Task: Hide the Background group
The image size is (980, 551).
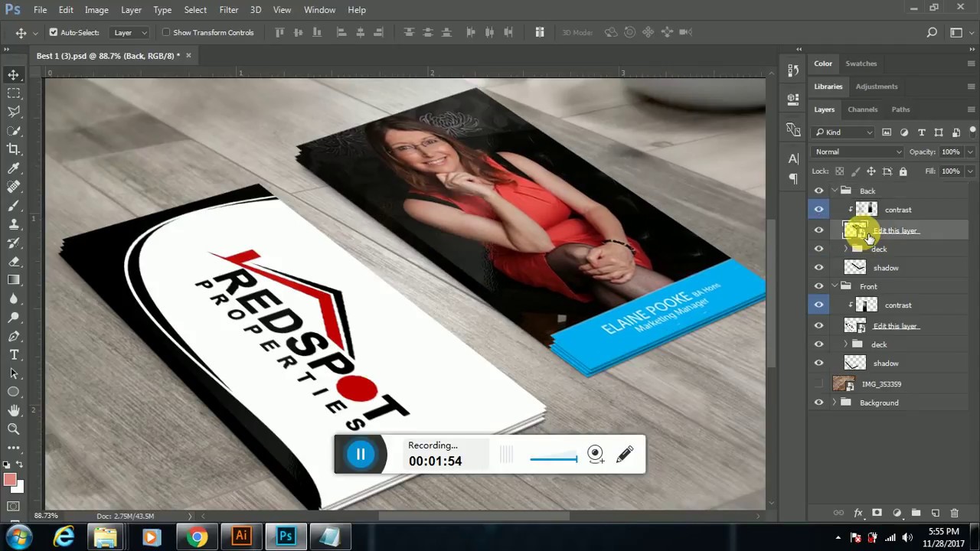Action: (819, 403)
